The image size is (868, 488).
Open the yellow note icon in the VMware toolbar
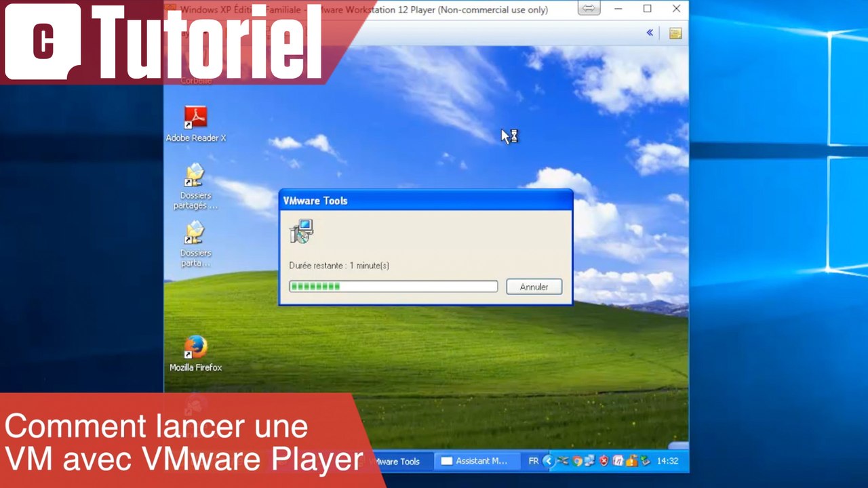[675, 33]
